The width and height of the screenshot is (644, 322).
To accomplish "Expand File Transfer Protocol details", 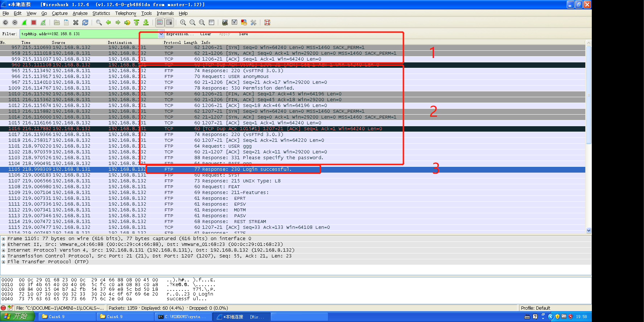I will pyautogui.click(x=3, y=262).
